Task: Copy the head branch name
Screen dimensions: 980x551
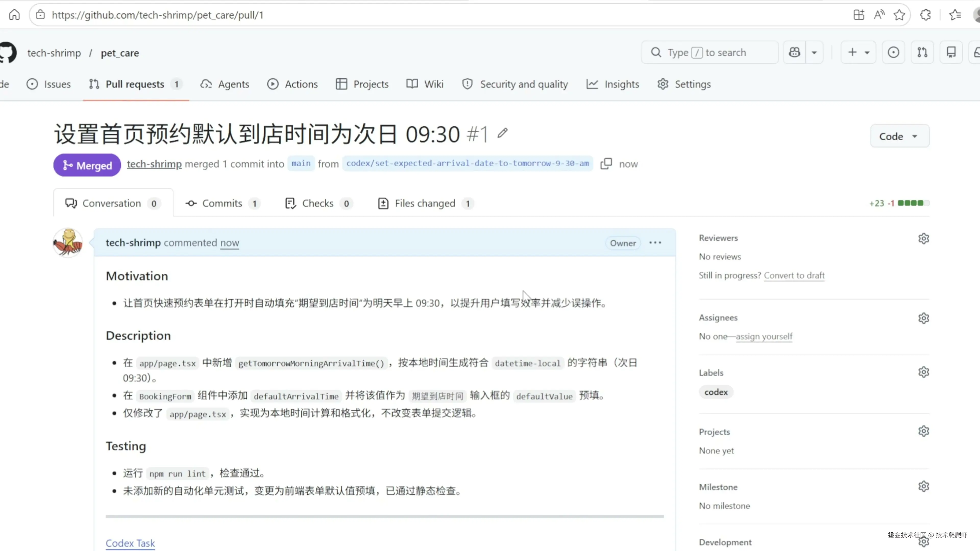Action: [606, 164]
